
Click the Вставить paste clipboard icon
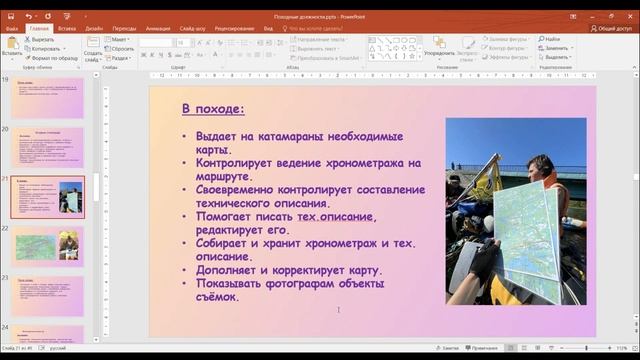[12, 43]
